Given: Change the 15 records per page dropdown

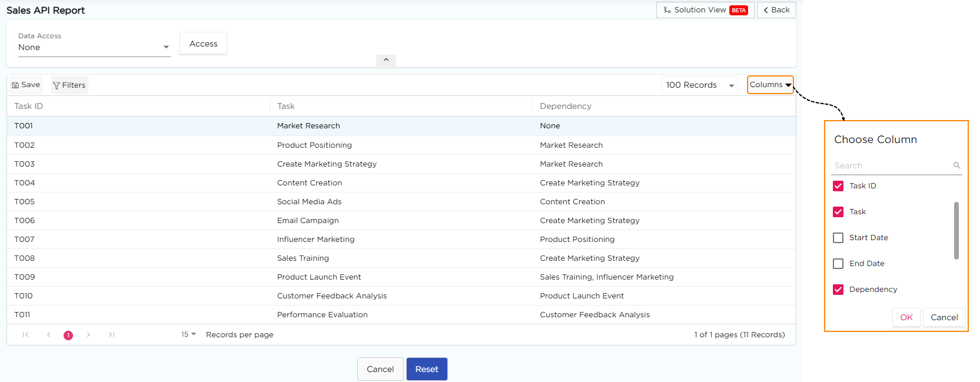Looking at the screenshot, I should (188, 334).
